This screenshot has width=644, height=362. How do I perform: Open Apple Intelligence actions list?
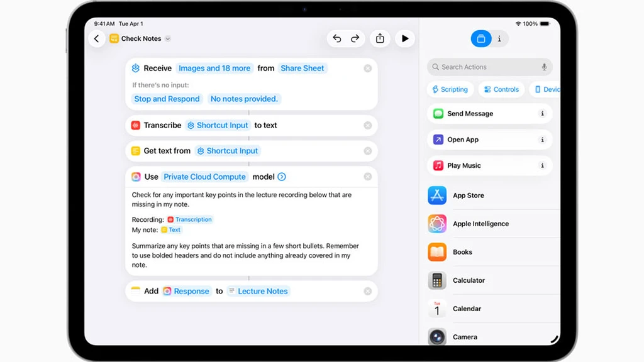coord(494,224)
